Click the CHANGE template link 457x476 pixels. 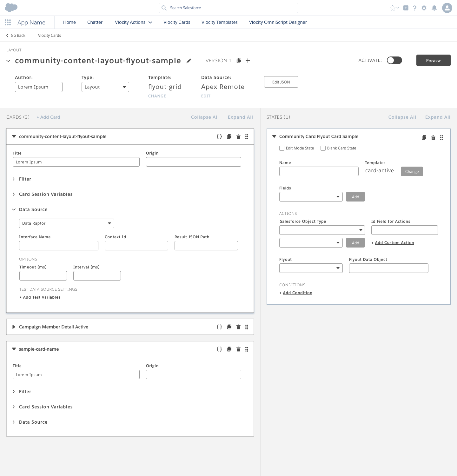[x=157, y=96]
